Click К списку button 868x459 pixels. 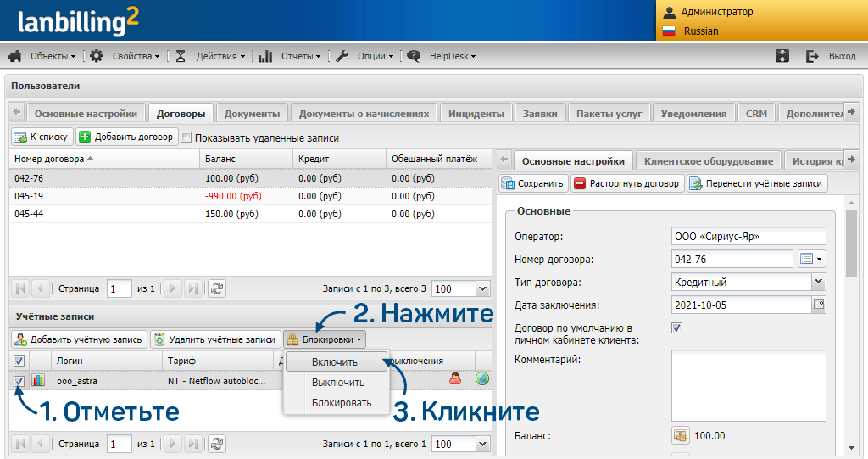click(42, 137)
